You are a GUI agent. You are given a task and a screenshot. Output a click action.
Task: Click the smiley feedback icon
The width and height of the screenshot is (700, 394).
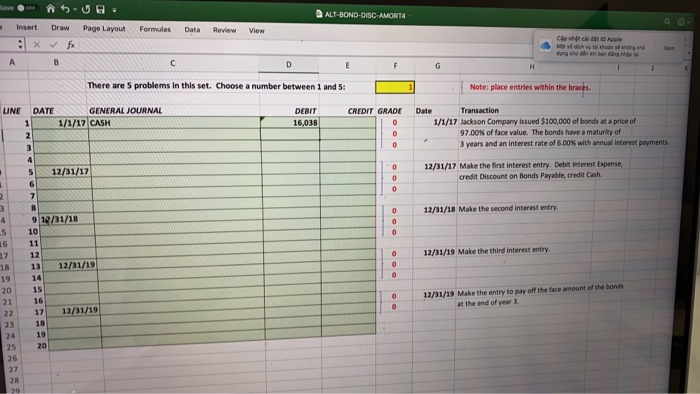pos(682,22)
